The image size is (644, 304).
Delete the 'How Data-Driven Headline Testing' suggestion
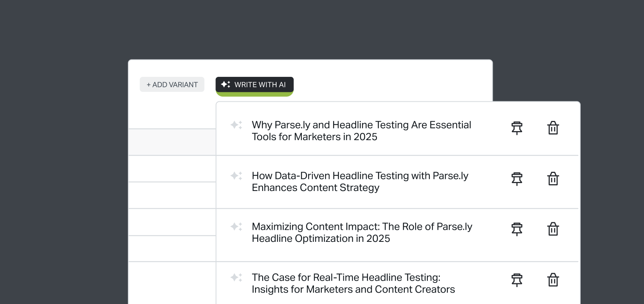point(553,179)
